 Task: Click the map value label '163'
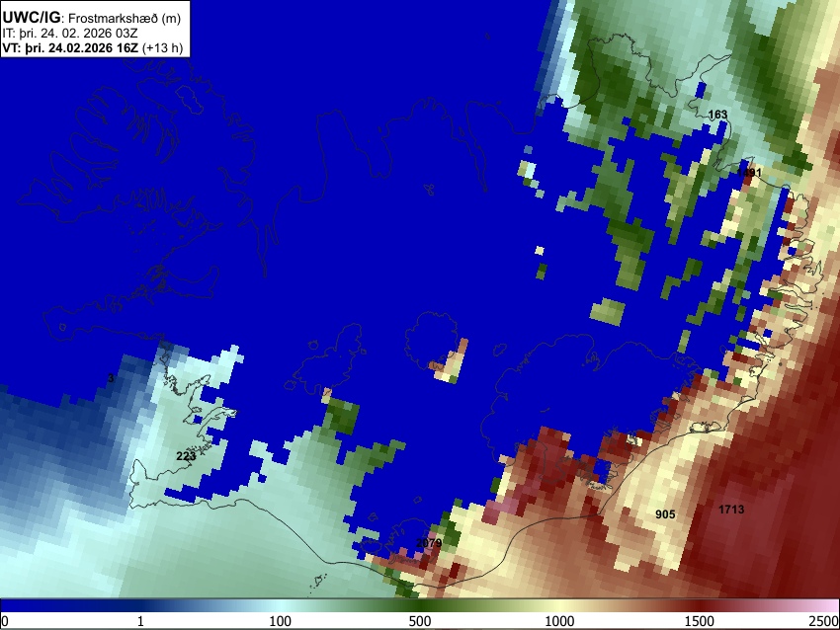(717, 114)
